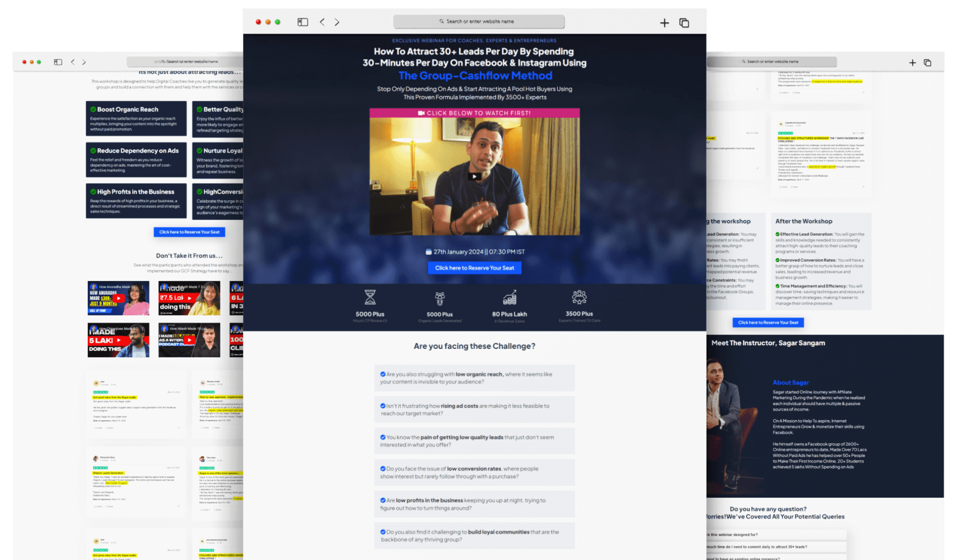This screenshot has width=954, height=560.
Task: Click the check icon beside Effective Lead Generation
Action: (x=777, y=234)
